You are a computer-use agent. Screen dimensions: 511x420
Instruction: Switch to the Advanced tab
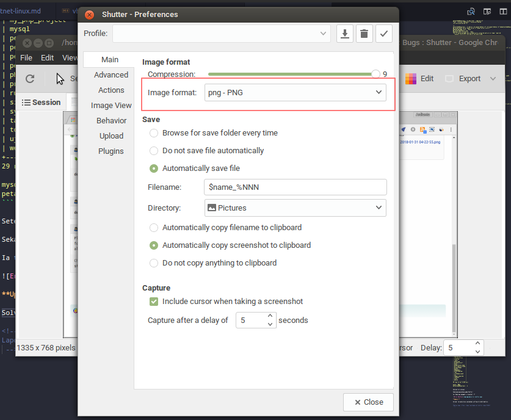[x=111, y=75]
